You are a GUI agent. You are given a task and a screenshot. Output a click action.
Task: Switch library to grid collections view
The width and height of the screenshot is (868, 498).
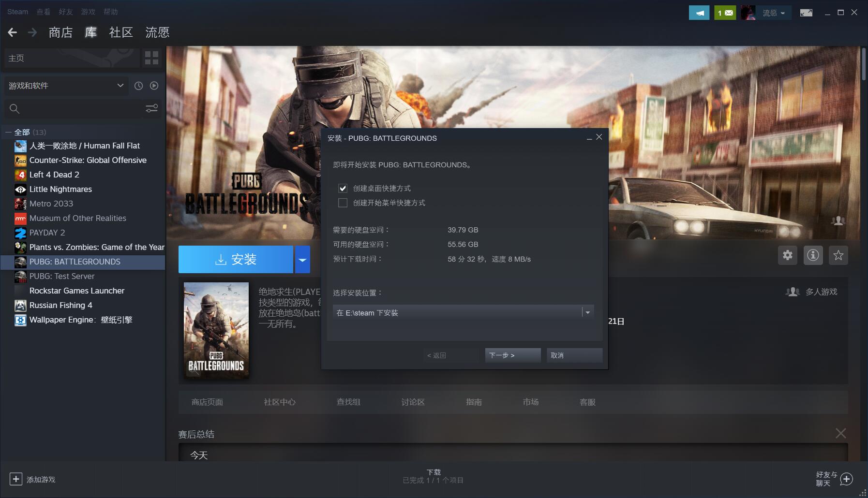click(x=151, y=58)
